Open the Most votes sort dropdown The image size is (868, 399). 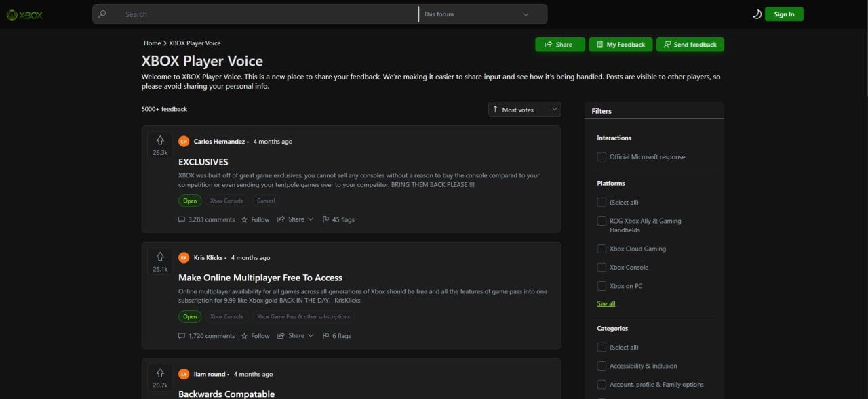click(x=525, y=110)
